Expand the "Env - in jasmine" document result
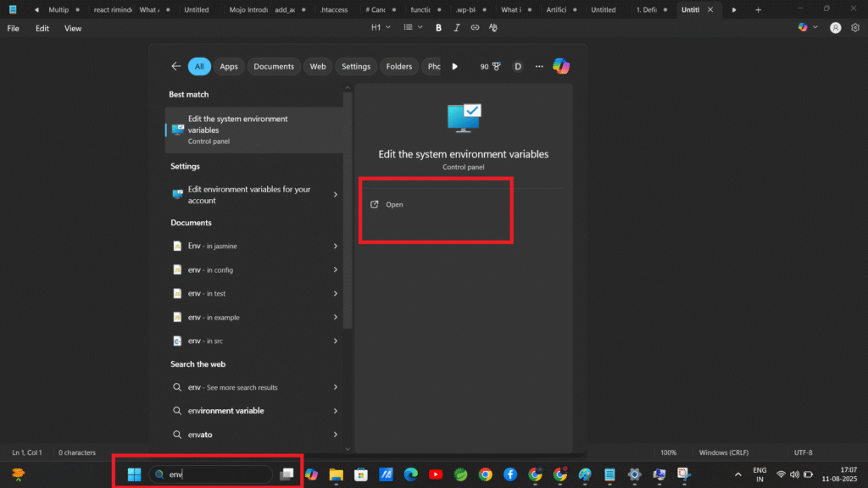This screenshot has width=868, height=488. coord(336,247)
